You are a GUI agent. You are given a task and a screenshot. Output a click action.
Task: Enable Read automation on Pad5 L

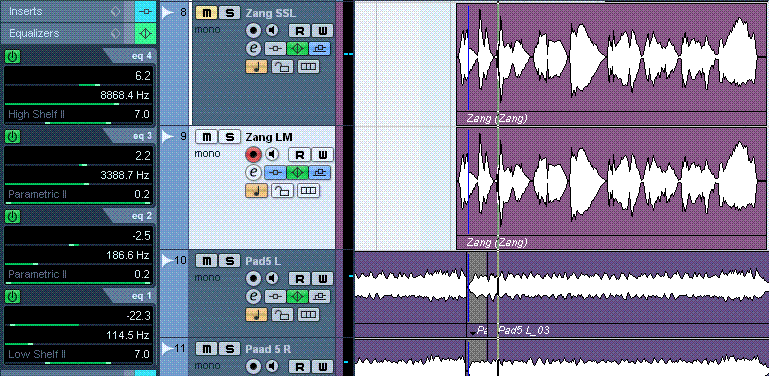(x=300, y=279)
